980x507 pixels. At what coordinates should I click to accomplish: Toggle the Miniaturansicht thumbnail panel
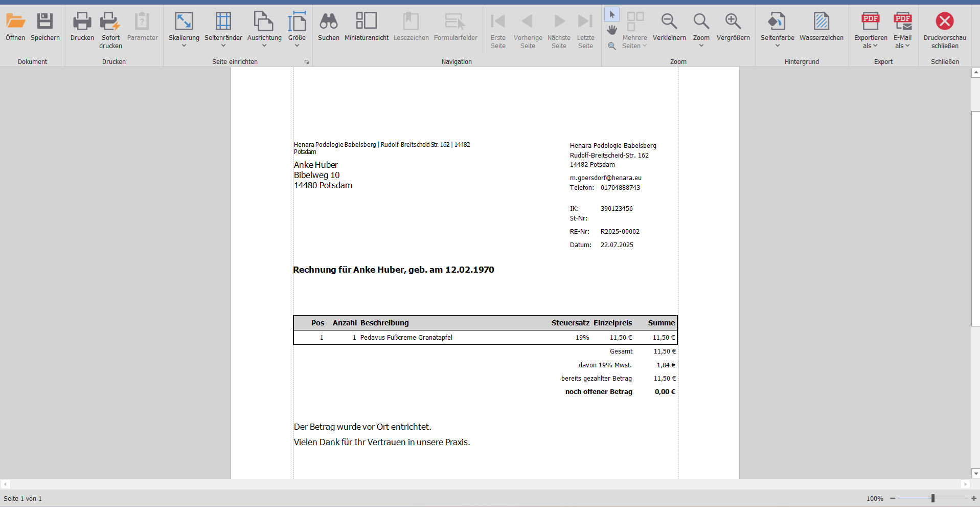[366, 21]
